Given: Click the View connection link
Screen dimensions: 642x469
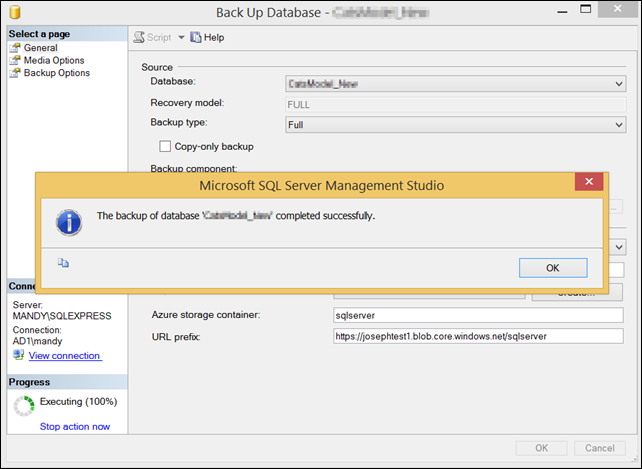Looking at the screenshot, I should [x=64, y=355].
